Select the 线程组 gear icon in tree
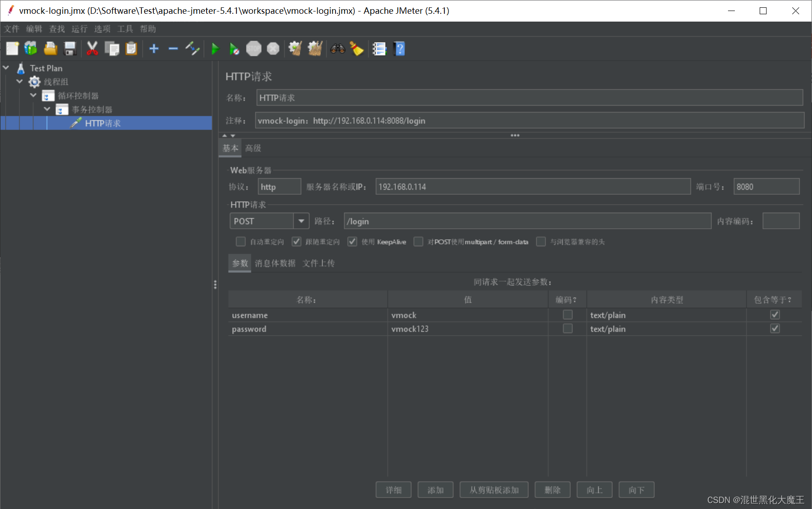 (x=34, y=82)
